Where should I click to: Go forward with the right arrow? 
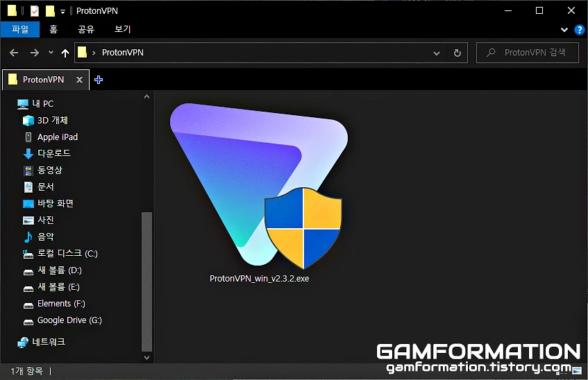pyautogui.click(x=35, y=53)
